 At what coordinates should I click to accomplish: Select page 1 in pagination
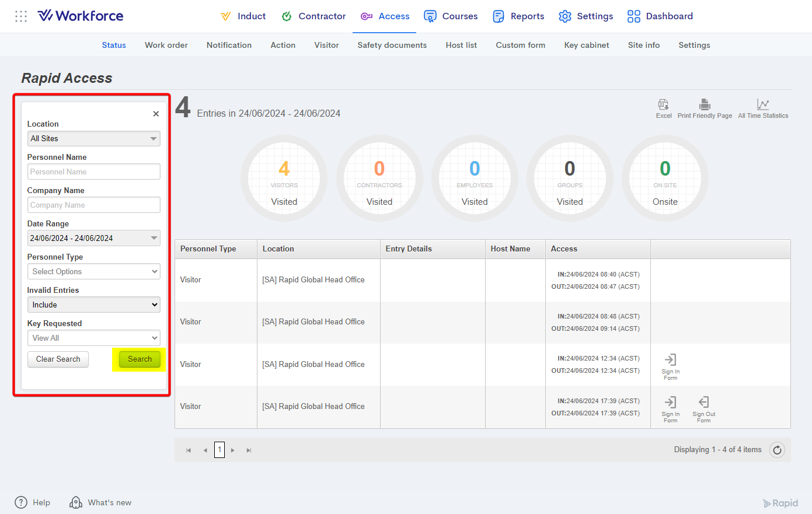219,450
